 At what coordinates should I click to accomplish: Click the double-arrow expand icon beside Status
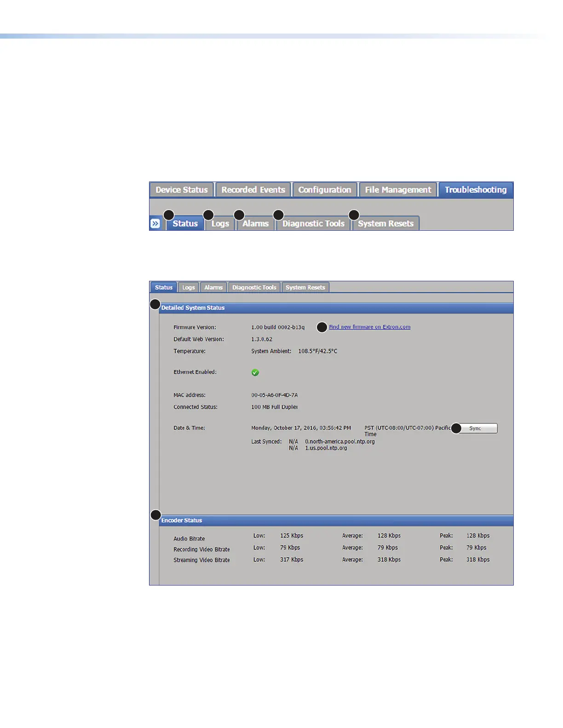155,223
